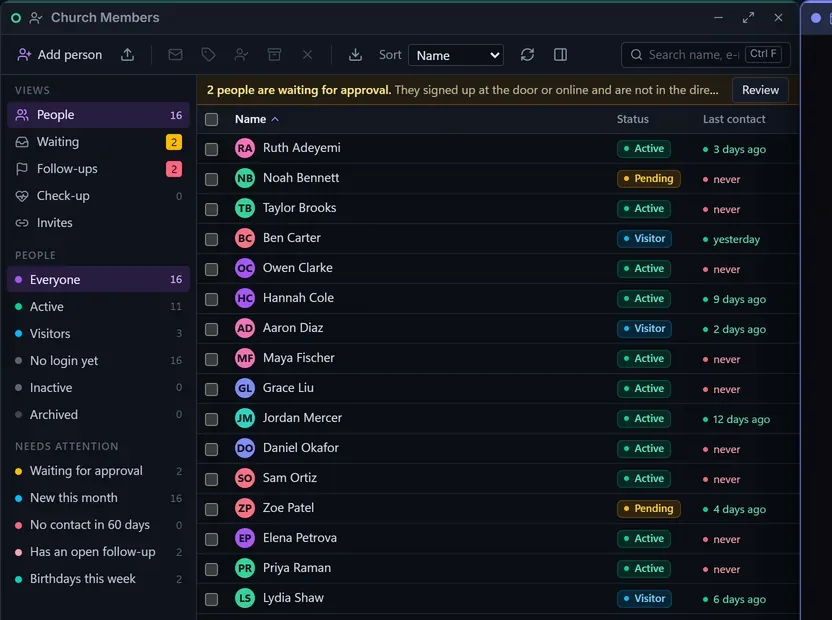Screen dimensions: 832x620
Task: Check Maya Fischer's row checkbox
Action: coord(212,359)
